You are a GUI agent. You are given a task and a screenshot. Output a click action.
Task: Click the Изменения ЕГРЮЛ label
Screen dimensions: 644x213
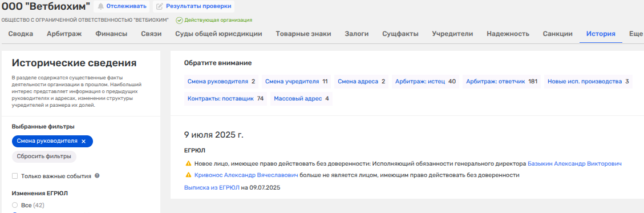click(x=40, y=193)
